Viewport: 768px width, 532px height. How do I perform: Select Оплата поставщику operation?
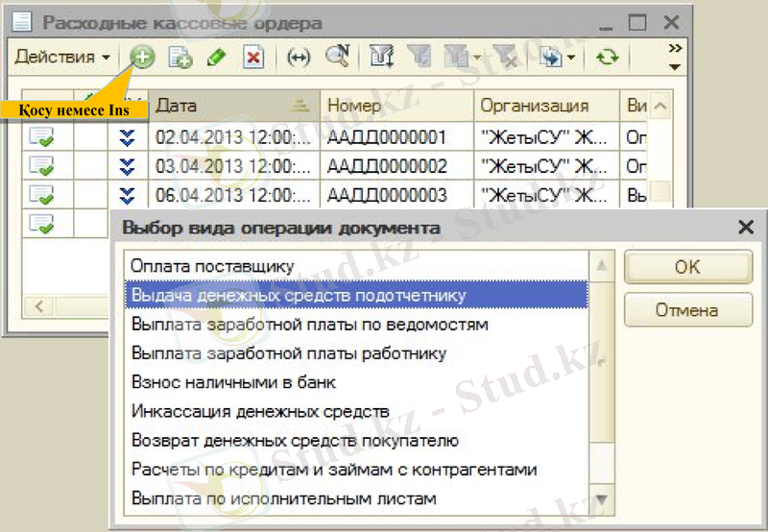click(212, 266)
